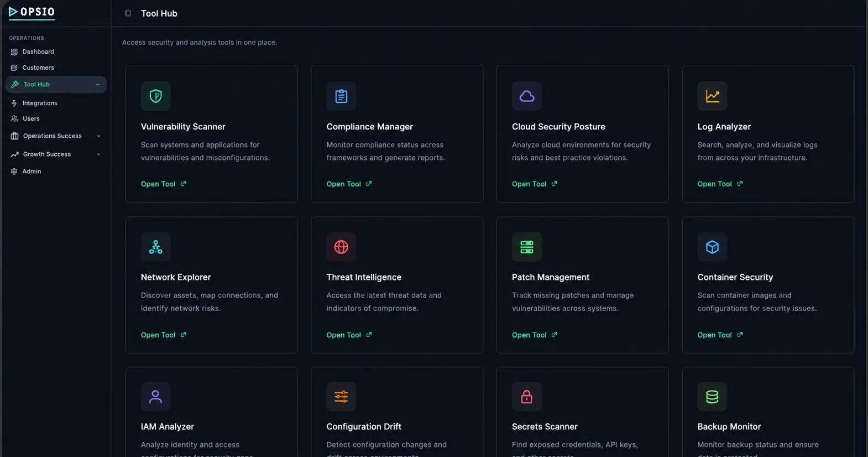Click the Dashboard sidebar icon
Image resolution: width=868 pixels, height=457 pixels.
(14, 52)
